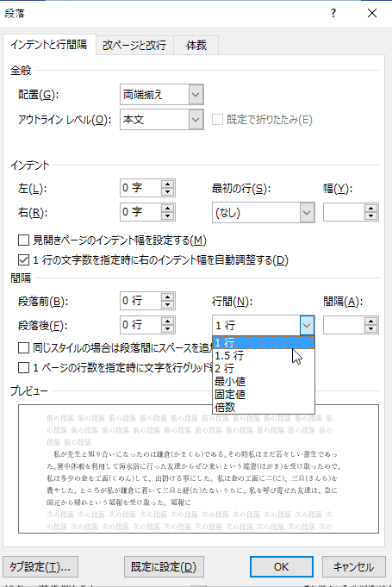This screenshot has height=587, width=392.
Task: Open タブ設定 dialog button
Action: (x=40, y=567)
